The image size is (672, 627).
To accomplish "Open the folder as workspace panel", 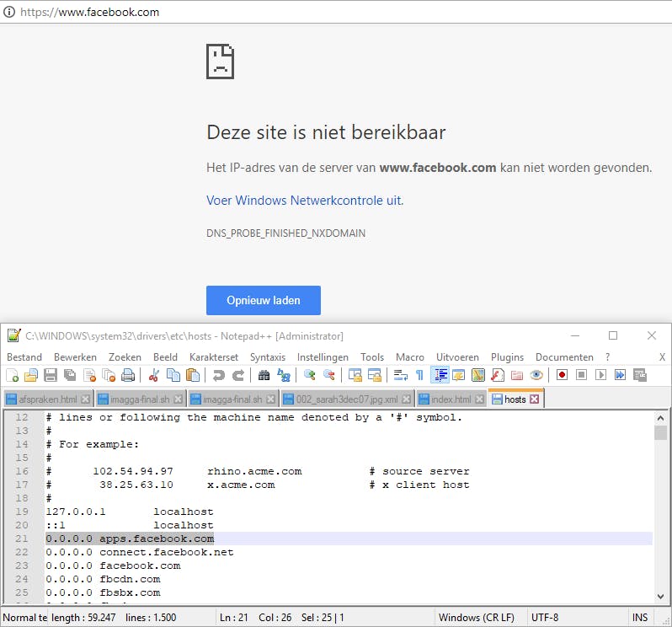I will (x=517, y=375).
